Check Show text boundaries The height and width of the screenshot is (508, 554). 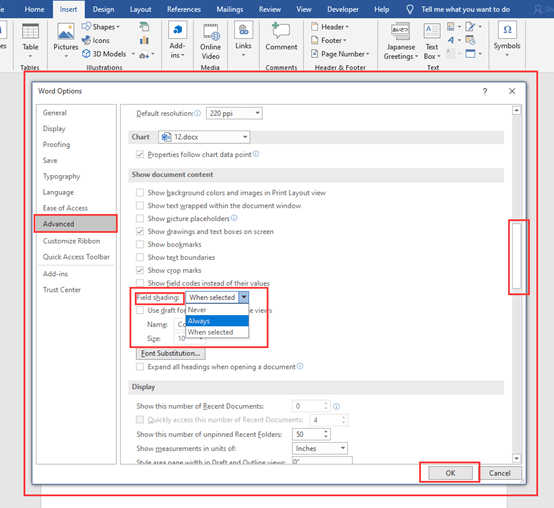(x=140, y=257)
